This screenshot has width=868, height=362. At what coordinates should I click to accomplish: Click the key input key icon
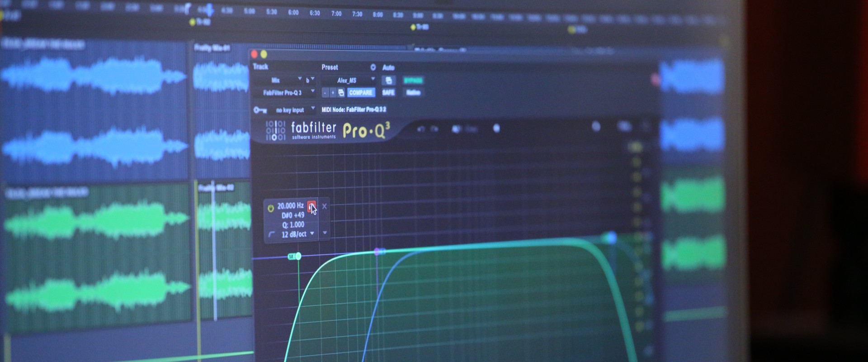pyautogui.click(x=260, y=110)
